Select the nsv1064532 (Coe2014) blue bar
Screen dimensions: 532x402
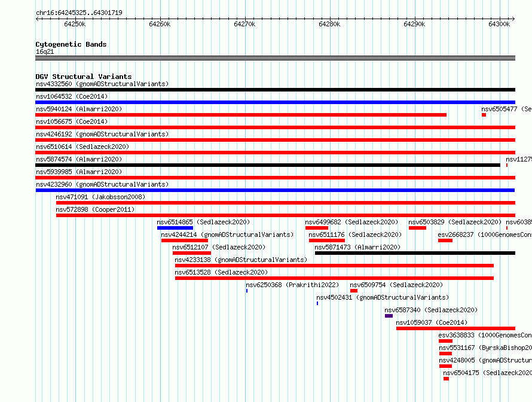click(x=275, y=102)
